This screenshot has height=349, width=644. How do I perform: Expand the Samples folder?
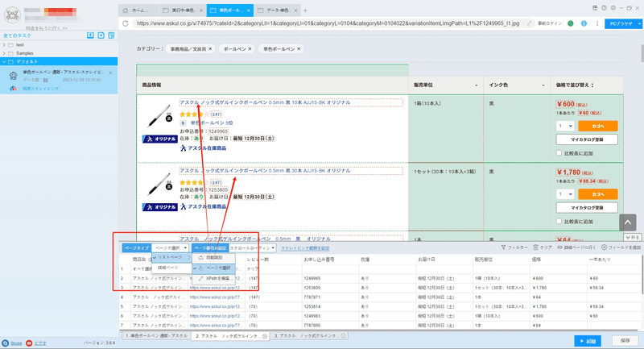coord(4,53)
